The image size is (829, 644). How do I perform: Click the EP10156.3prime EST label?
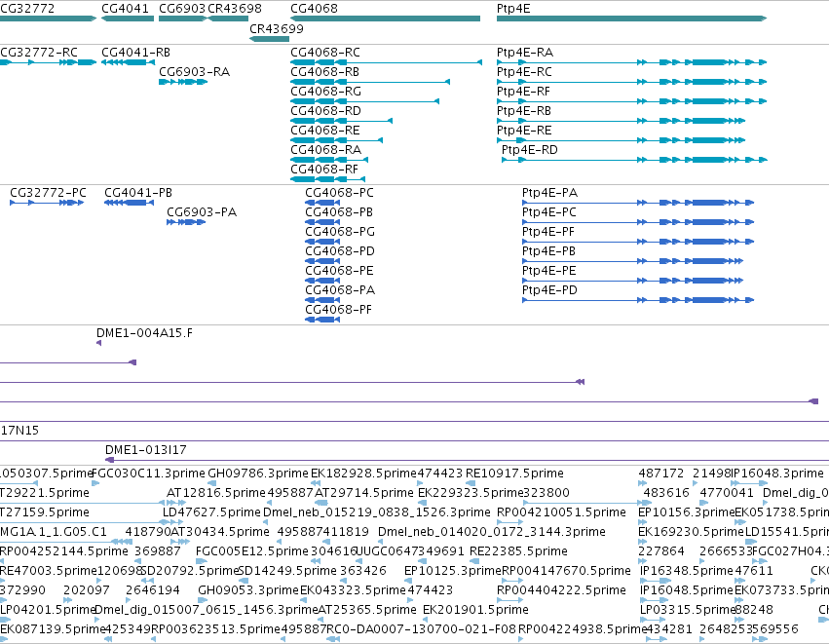click(x=687, y=512)
